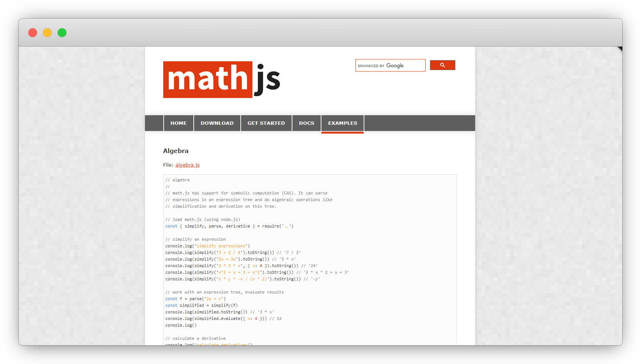Click the '// simplify an expression' comment

click(x=196, y=240)
